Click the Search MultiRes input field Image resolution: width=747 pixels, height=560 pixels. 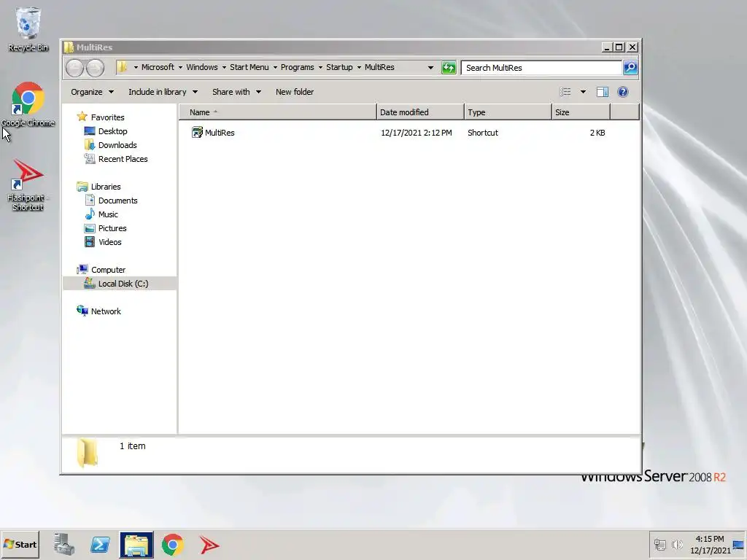[x=541, y=68]
